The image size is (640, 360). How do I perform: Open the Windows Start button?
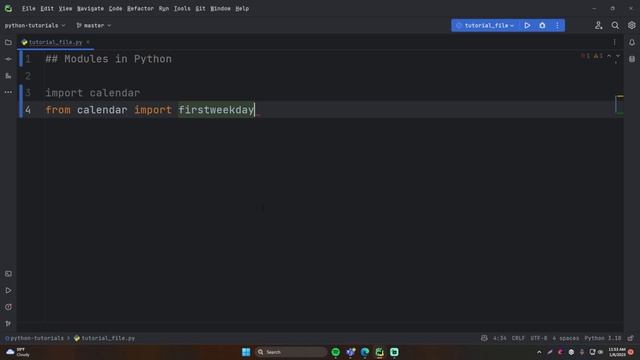pos(246,352)
